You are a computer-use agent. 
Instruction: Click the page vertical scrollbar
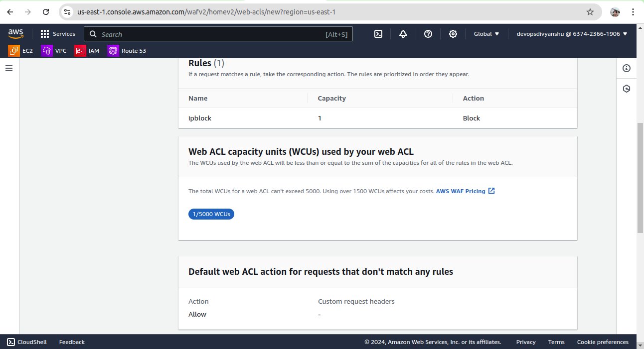pyautogui.click(x=640, y=178)
